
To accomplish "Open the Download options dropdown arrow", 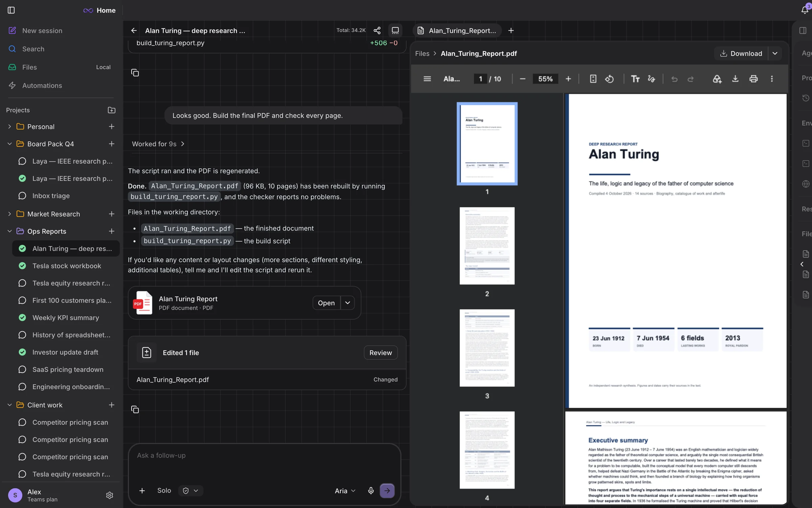I will [775, 54].
